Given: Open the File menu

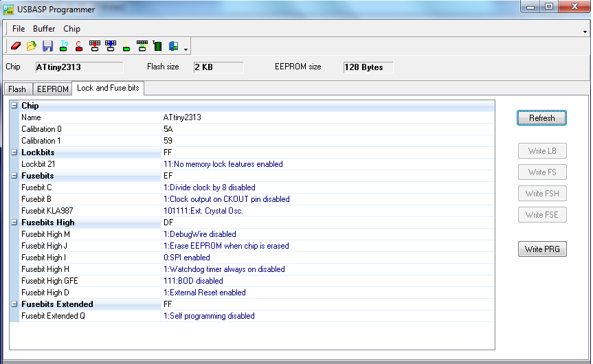Looking at the screenshot, I should pyautogui.click(x=18, y=29).
